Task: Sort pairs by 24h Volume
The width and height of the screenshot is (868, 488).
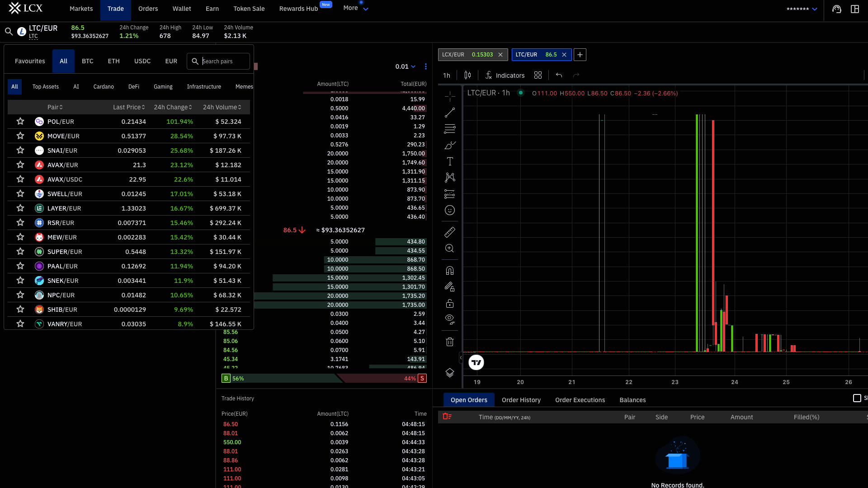Action: pos(222,107)
